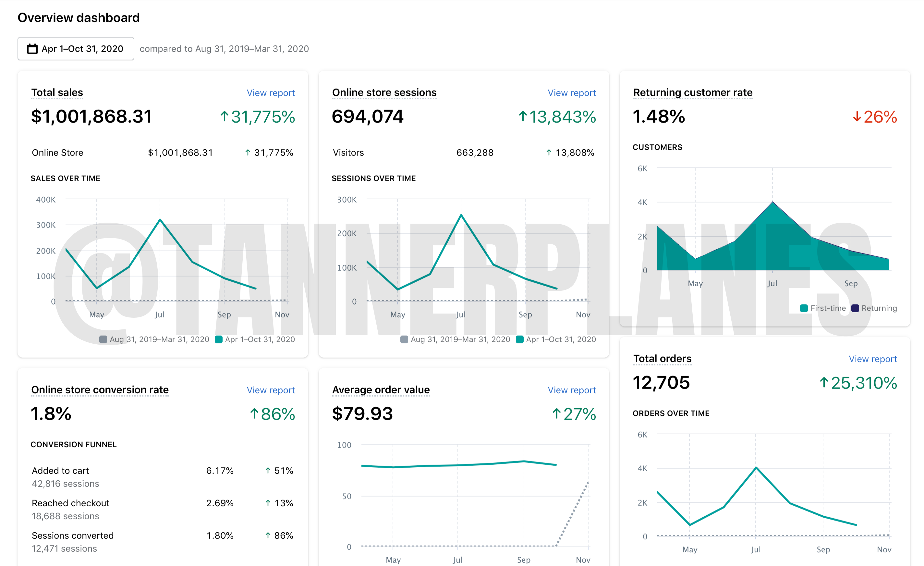Open View report for Online store sessions
The width and height of the screenshot is (924, 566).
[x=572, y=92]
